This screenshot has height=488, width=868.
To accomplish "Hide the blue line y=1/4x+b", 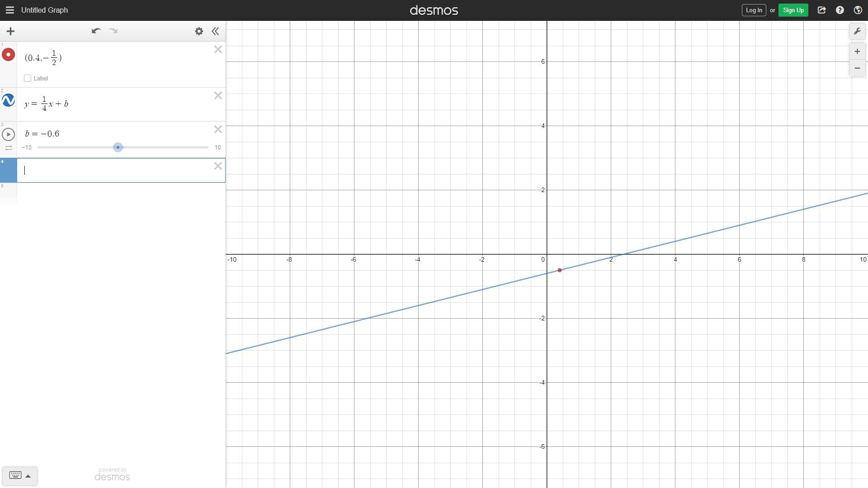I will point(8,100).
